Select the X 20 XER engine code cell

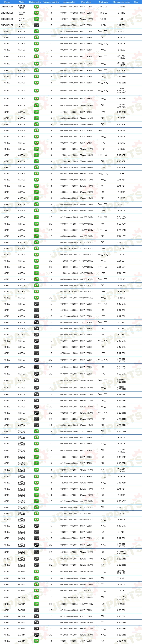[x=121, y=230]
